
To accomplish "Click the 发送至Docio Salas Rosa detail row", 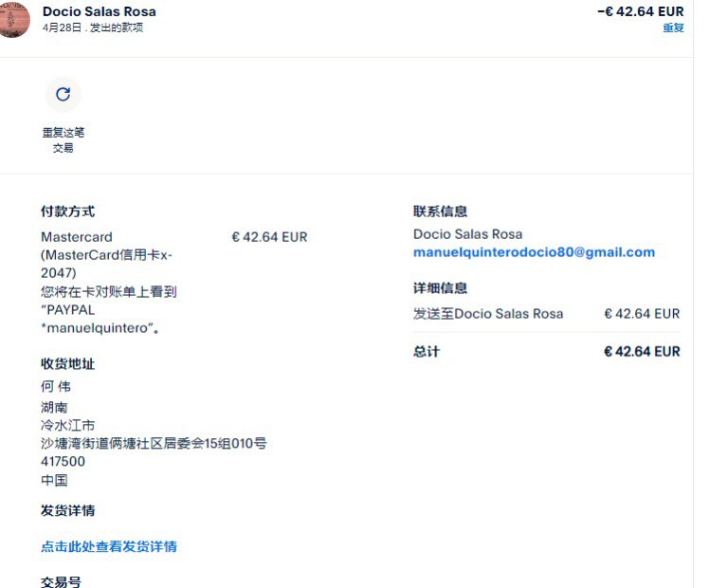I will (x=488, y=314).
